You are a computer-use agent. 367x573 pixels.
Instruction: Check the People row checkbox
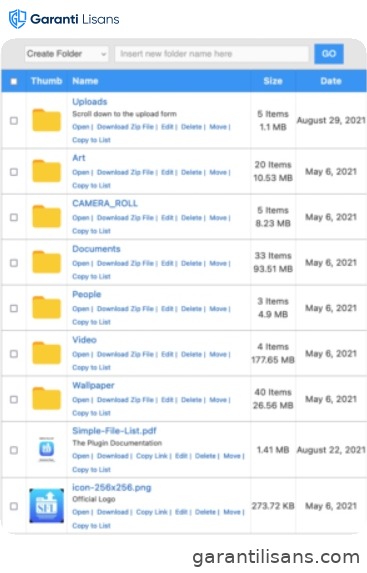click(x=14, y=308)
